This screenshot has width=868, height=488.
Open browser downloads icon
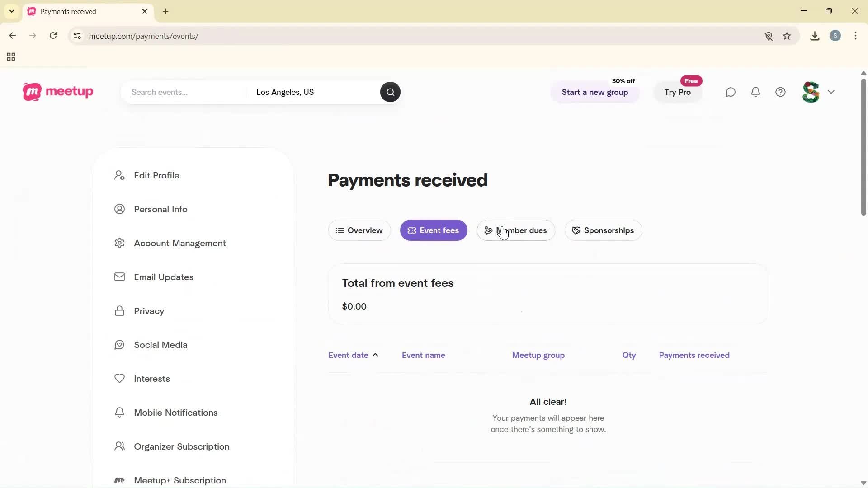tap(815, 36)
